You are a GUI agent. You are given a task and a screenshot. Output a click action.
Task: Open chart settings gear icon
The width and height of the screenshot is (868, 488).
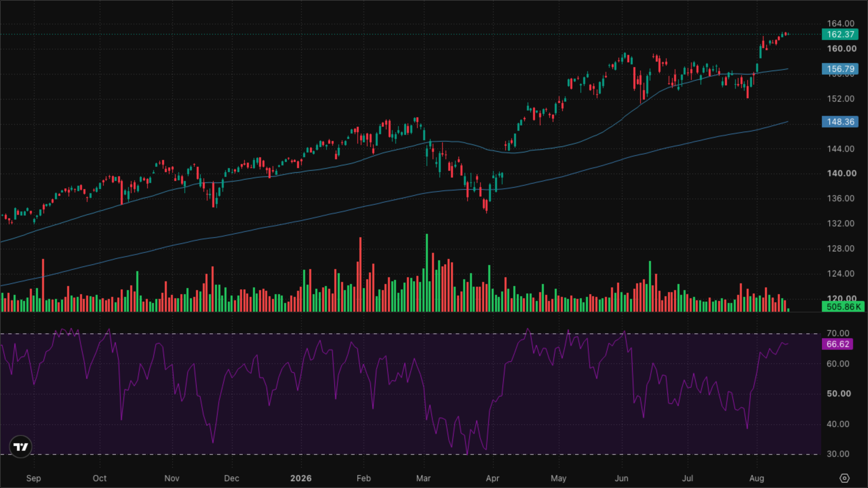click(844, 478)
